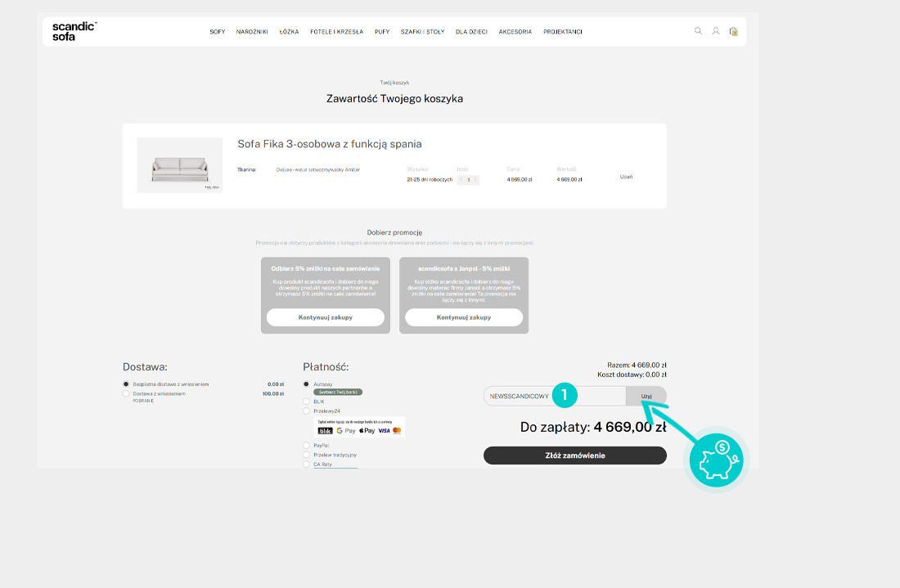This screenshot has height=588, width=900.
Task: Remove the sofa via Usuń link
Action: coord(626,177)
